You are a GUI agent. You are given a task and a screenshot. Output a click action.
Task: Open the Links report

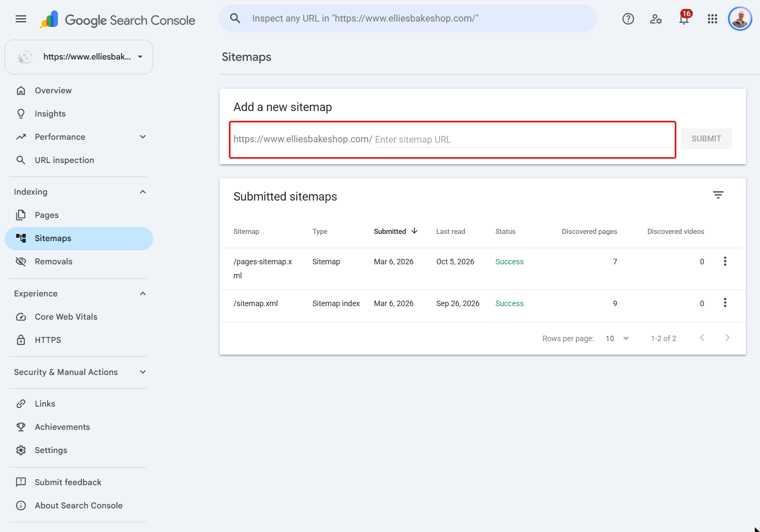click(x=79, y=404)
